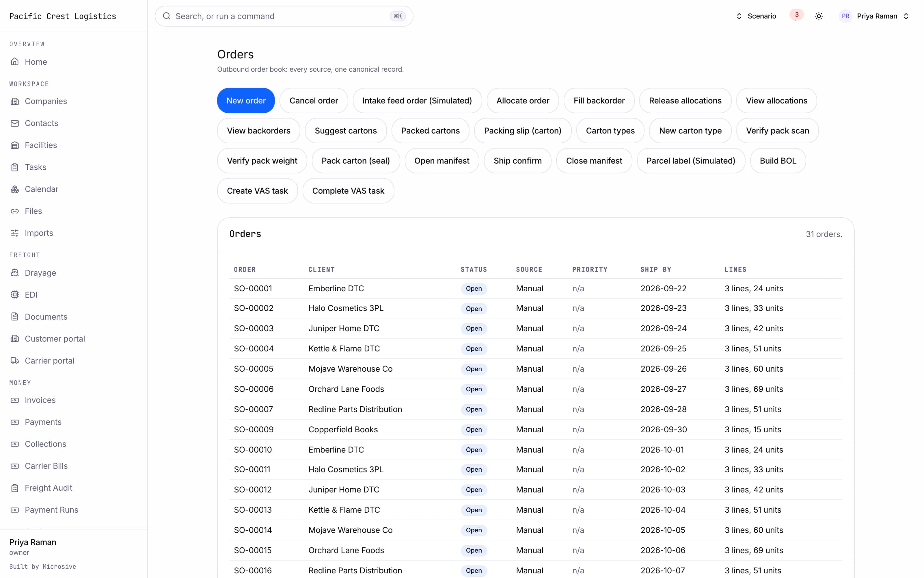Click the Payment Runs icon

point(14,510)
